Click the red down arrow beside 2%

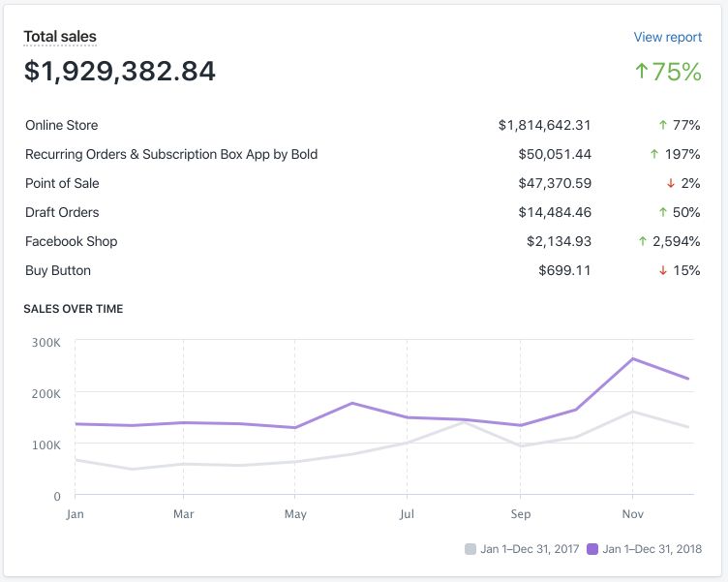[670, 183]
